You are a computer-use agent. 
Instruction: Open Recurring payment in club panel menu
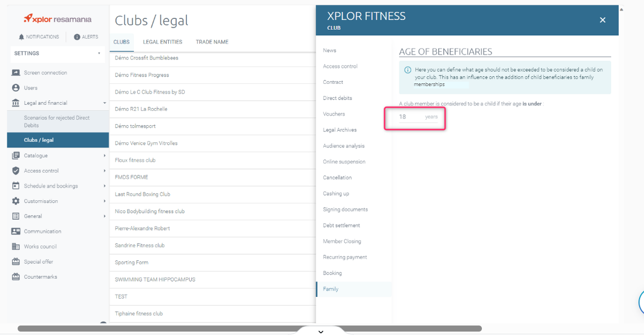345,257
